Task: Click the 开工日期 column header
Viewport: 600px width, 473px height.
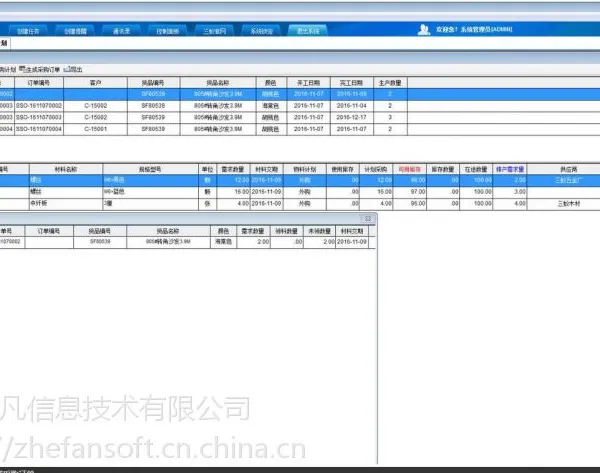Action: tap(308, 83)
